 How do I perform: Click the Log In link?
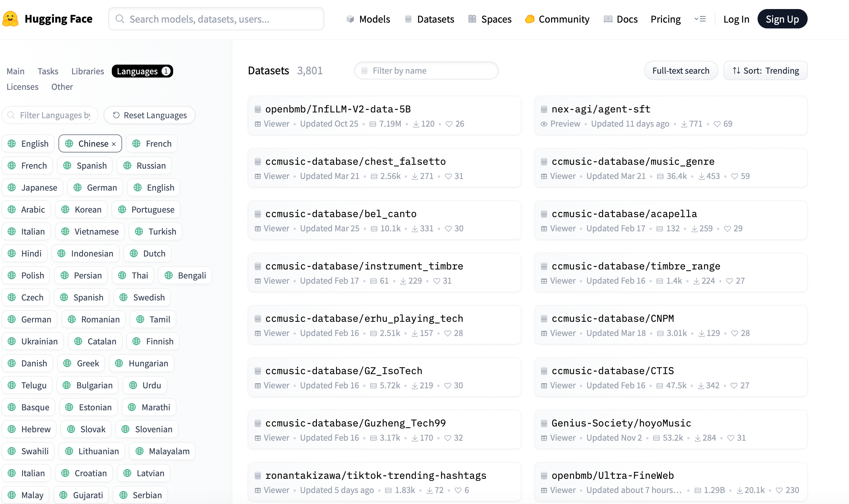(736, 19)
